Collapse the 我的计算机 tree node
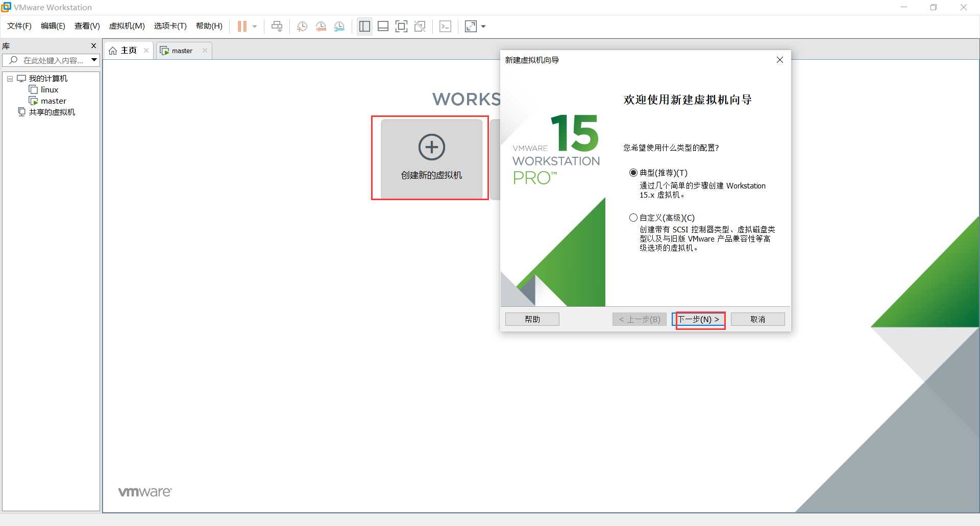980x526 pixels. pyautogui.click(x=10, y=79)
